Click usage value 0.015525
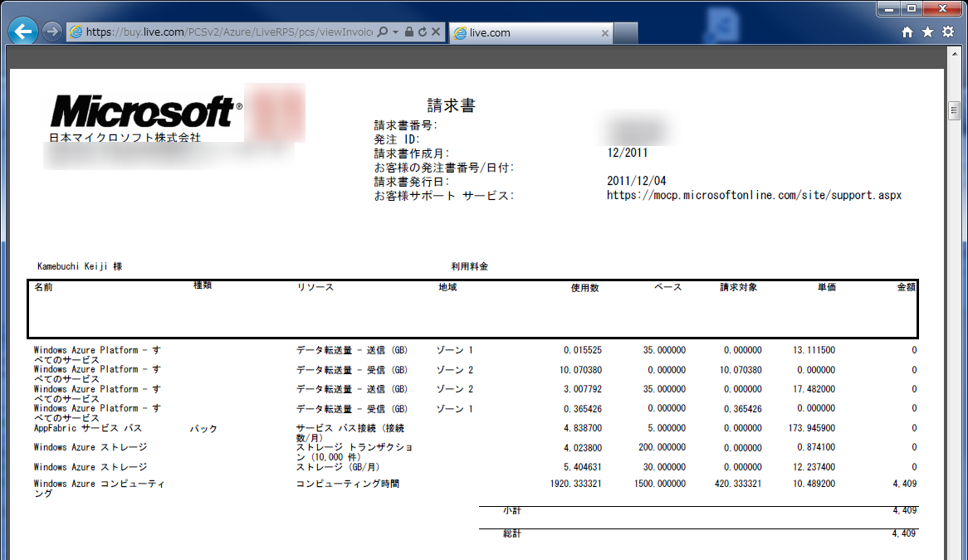This screenshot has width=968, height=560. 582,350
